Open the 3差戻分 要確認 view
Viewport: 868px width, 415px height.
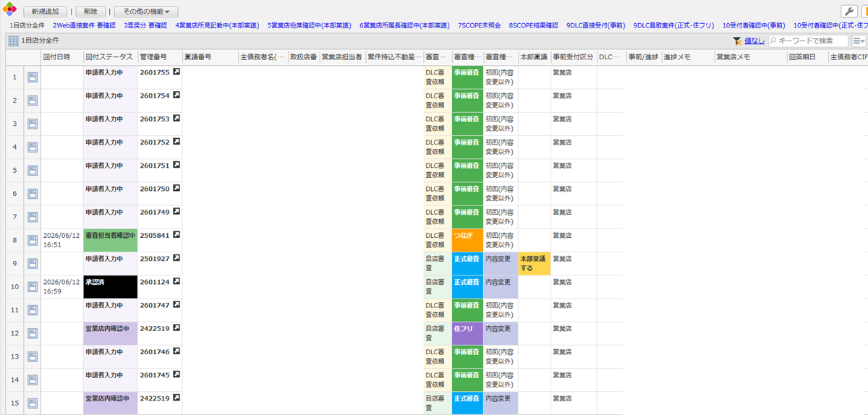(x=145, y=25)
